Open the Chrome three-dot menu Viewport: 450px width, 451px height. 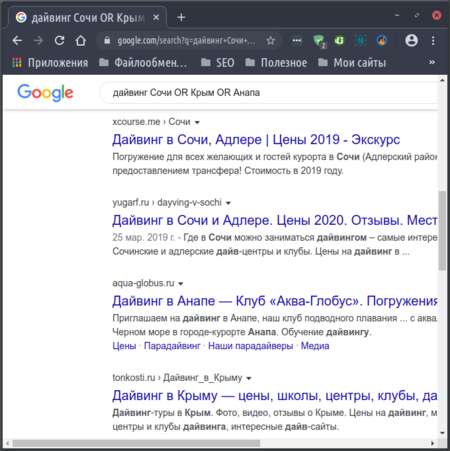(x=433, y=41)
